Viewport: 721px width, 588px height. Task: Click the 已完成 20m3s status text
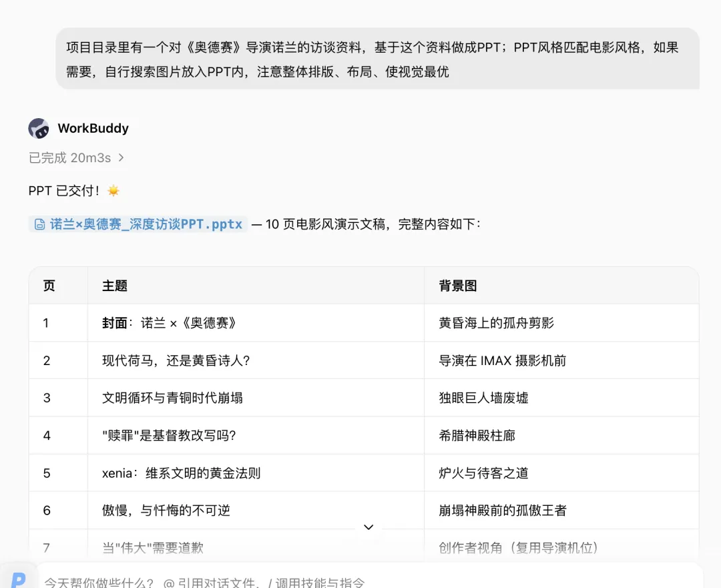(x=69, y=158)
